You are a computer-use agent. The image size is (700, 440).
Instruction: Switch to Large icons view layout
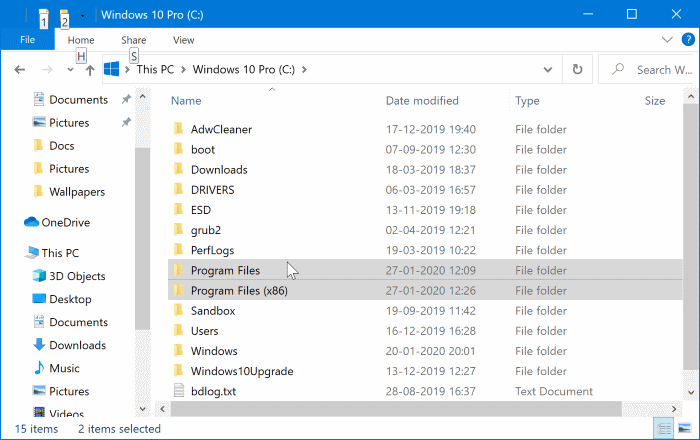pos(684,428)
